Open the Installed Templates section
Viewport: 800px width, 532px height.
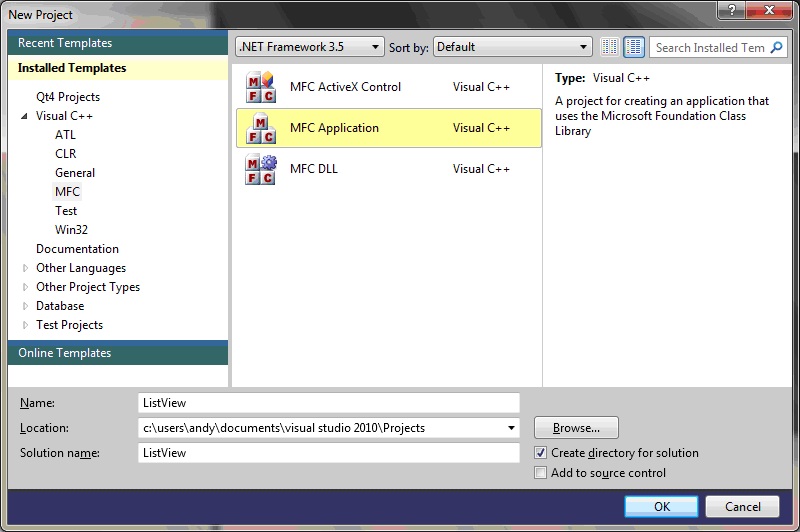(118, 68)
